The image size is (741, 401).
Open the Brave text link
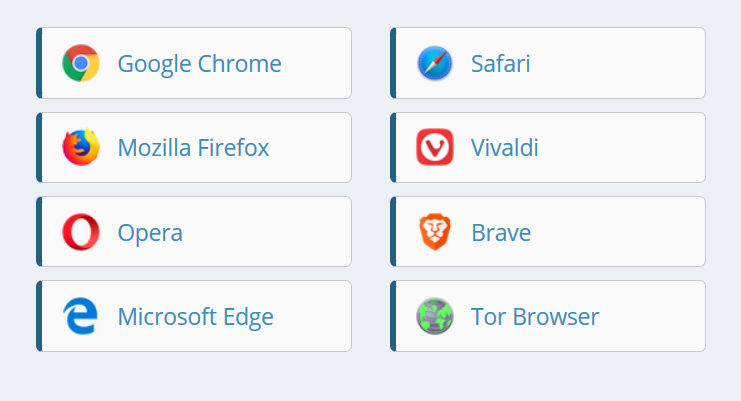click(x=500, y=233)
